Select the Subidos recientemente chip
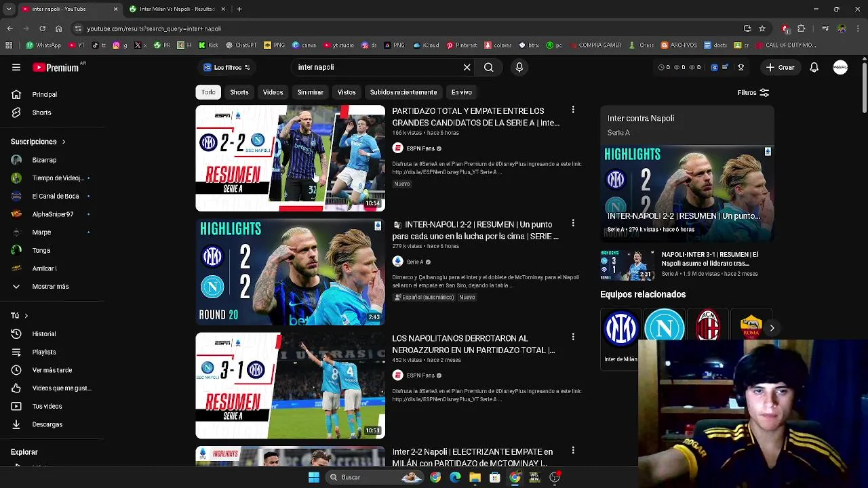This screenshot has height=488, width=868. coord(403,92)
